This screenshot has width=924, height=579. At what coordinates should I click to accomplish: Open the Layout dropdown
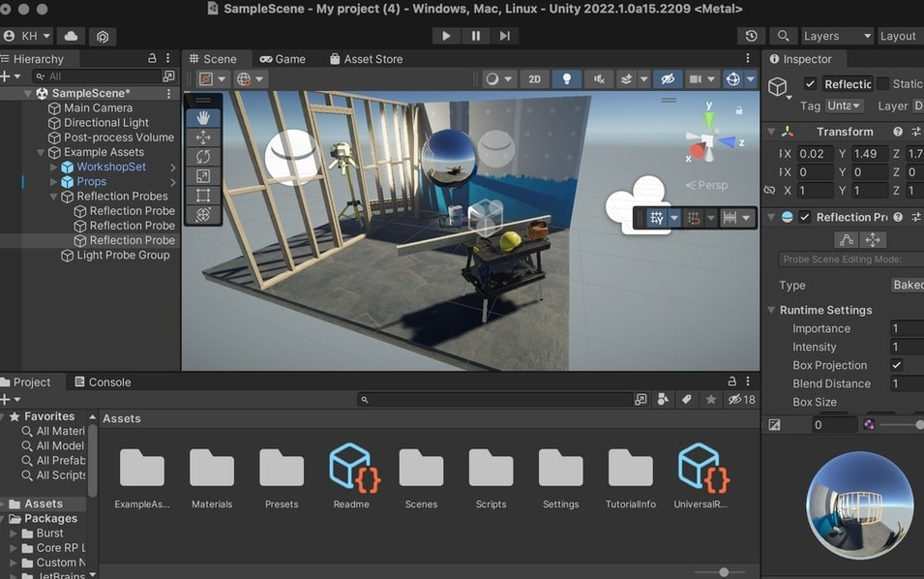(x=898, y=36)
